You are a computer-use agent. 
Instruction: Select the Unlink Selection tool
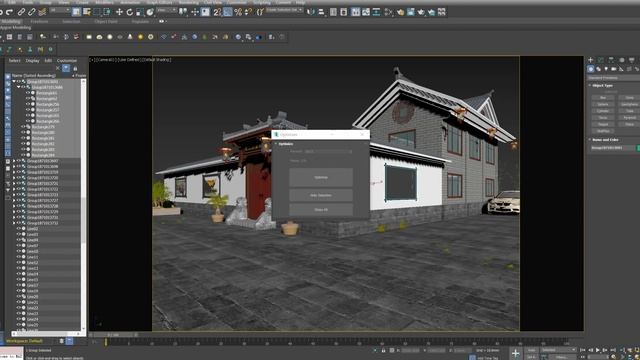pos(31,12)
